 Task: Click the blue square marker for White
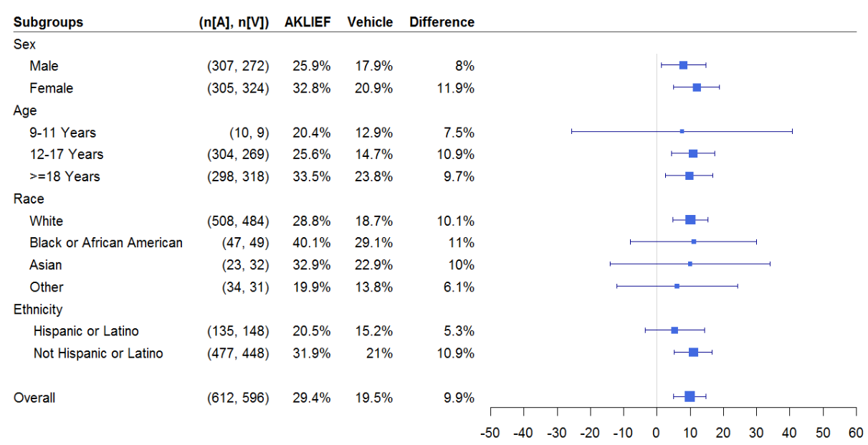690,220
